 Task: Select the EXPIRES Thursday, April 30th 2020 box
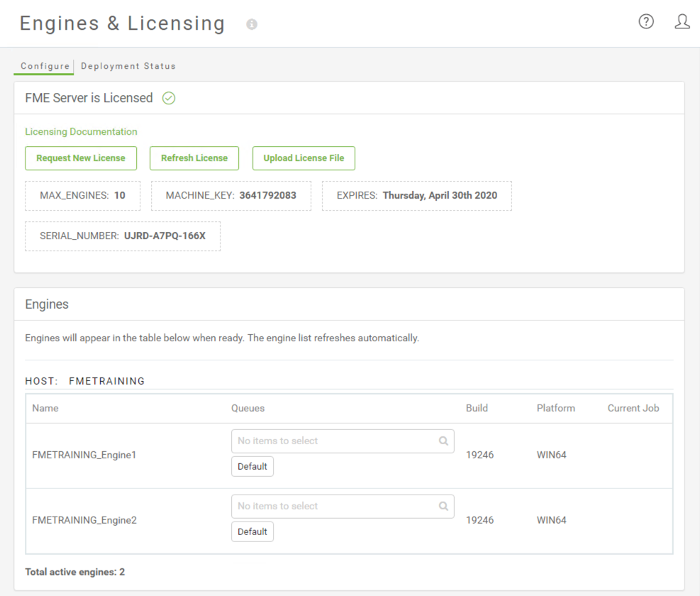[417, 196]
